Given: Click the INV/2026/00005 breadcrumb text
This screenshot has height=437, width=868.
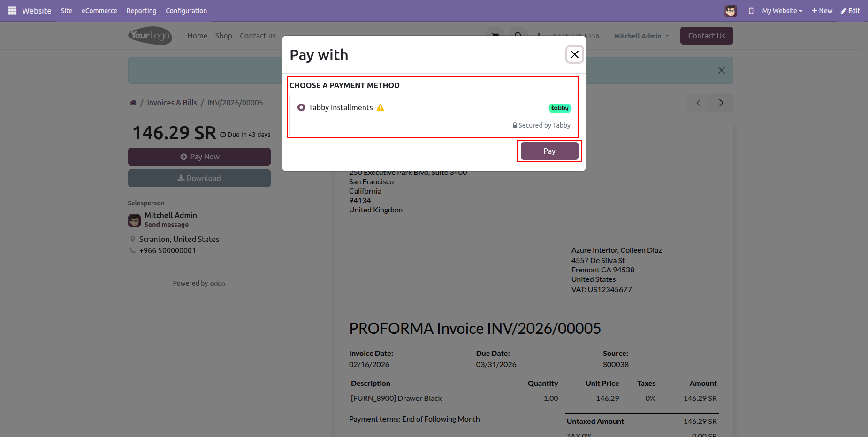Looking at the screenshot, I should (x=235, y=103).
